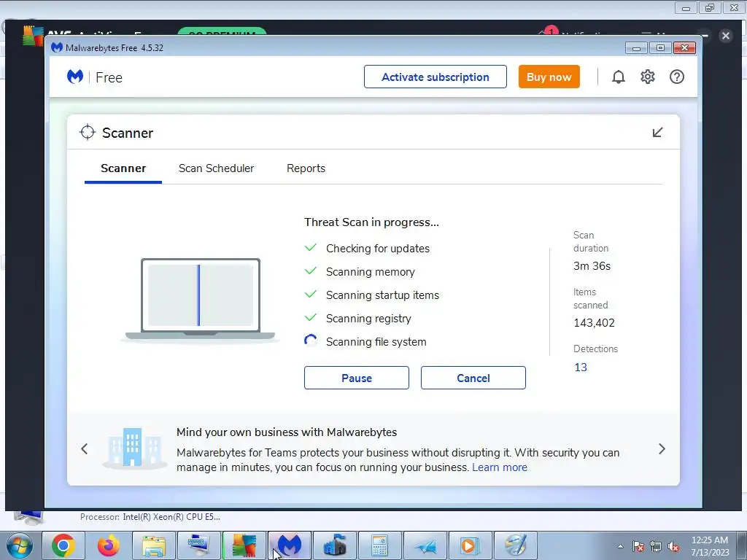Pause the threat scan

(x=356, y=378)
